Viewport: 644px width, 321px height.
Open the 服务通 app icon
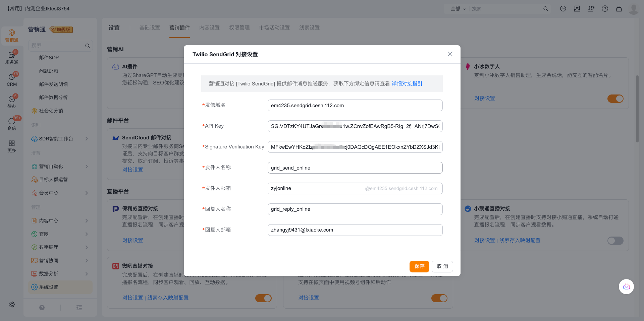pos(12,58)
